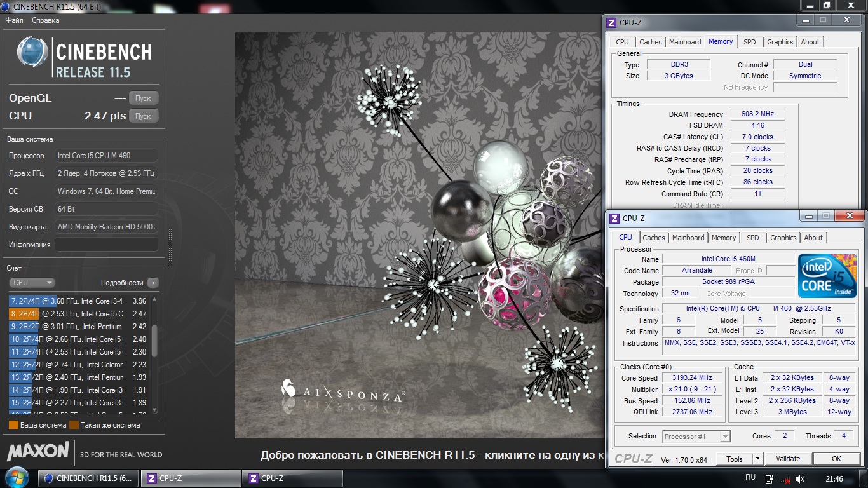Click the brown Такая же система legend swatch
The image size is (868, 488).
(x=74, y=425)
